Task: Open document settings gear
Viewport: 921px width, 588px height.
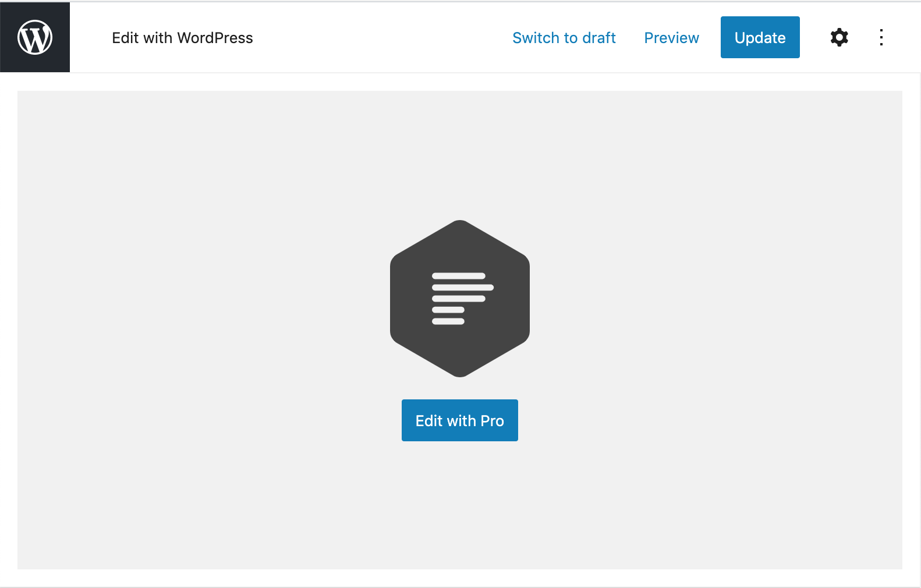Action: (839, 37)
